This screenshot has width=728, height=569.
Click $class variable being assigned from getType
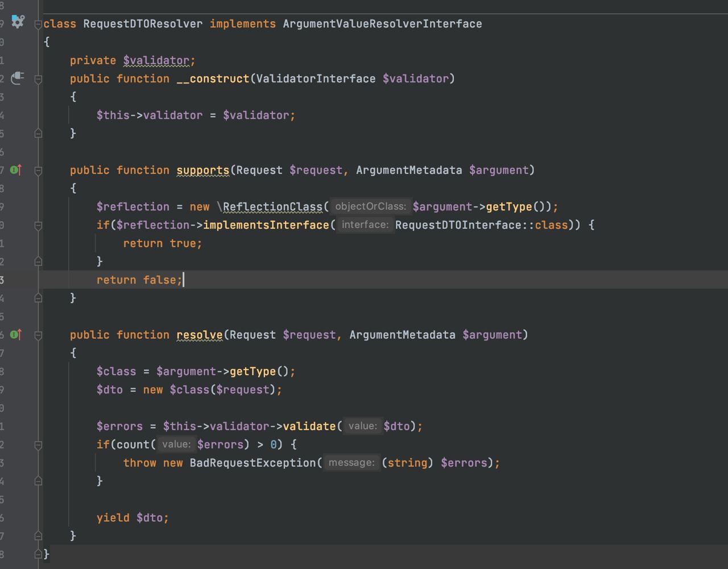point(117,371)
